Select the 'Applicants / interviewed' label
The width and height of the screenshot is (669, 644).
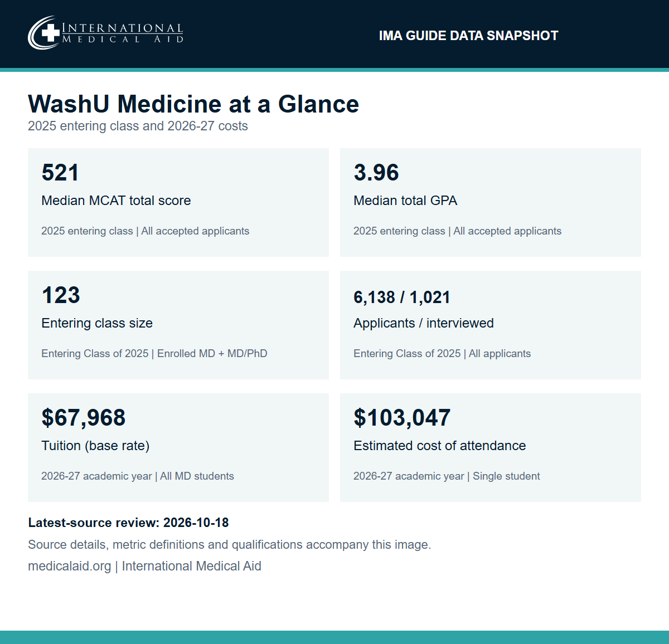tap(424, 323)
